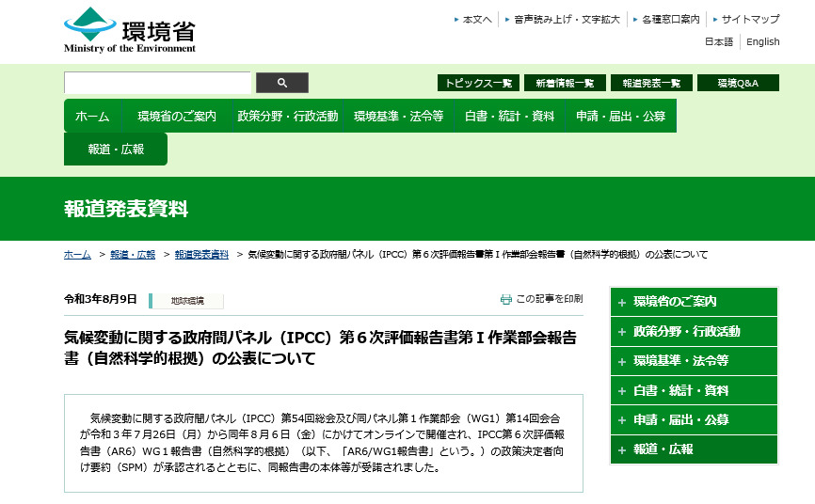This screenshot has width=815, height=504.
Task: Switch language to English
Action: (x=762, y=42)
